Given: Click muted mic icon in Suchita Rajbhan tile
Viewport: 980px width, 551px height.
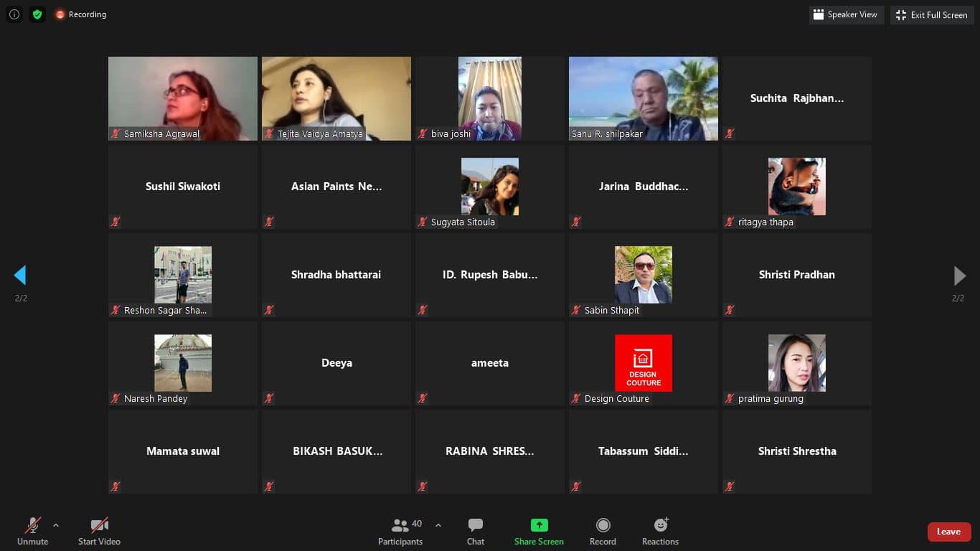Looking at the screenshot, I should [x=730, y=133].
